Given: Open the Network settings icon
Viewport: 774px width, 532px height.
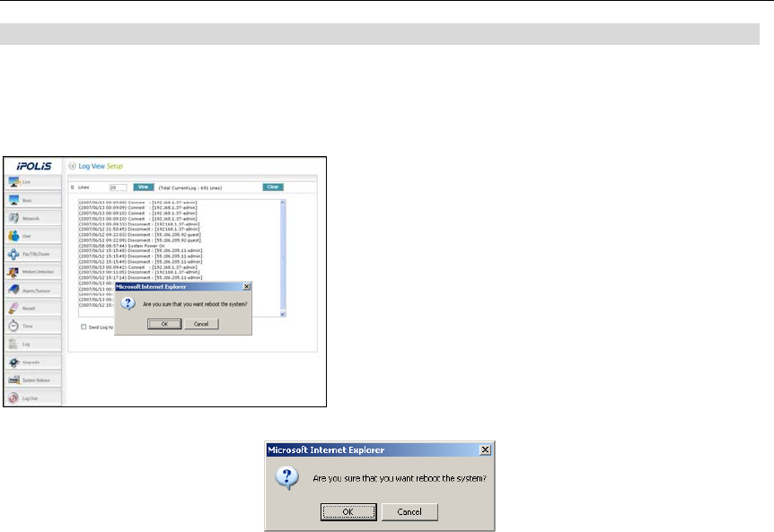Looking at the screenshot, I should coord(13,218).
